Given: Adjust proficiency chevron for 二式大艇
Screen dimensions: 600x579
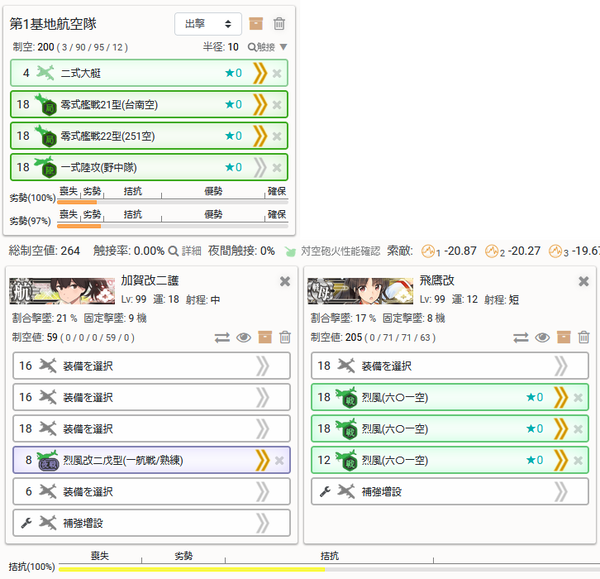Looking at the screenshot, I should point(260,73).
